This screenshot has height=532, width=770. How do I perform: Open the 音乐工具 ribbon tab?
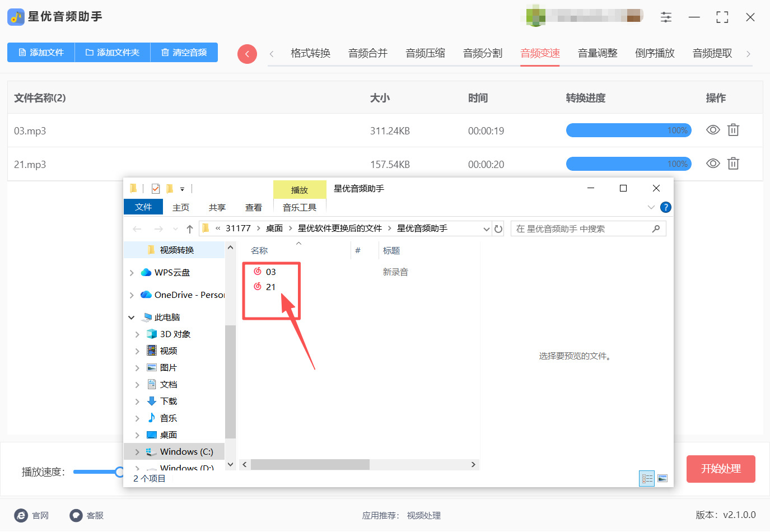300,207
